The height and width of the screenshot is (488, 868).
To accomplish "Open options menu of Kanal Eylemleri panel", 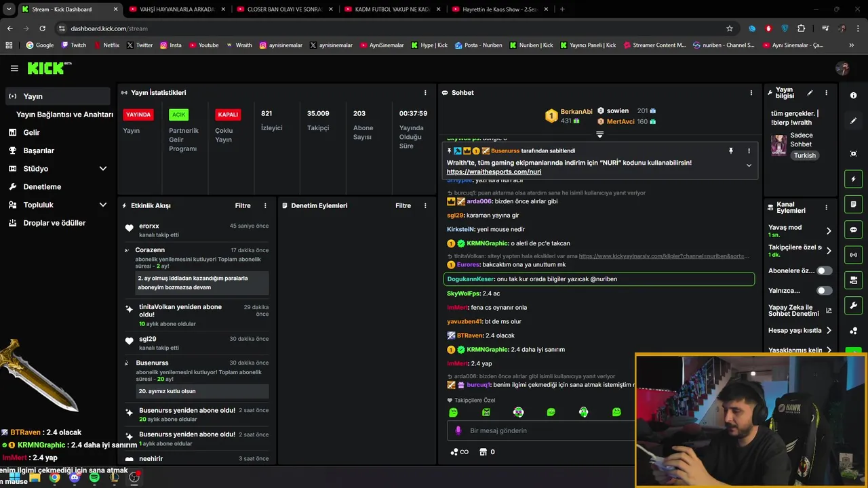I will pyautogui.click(x=826, y=207).
